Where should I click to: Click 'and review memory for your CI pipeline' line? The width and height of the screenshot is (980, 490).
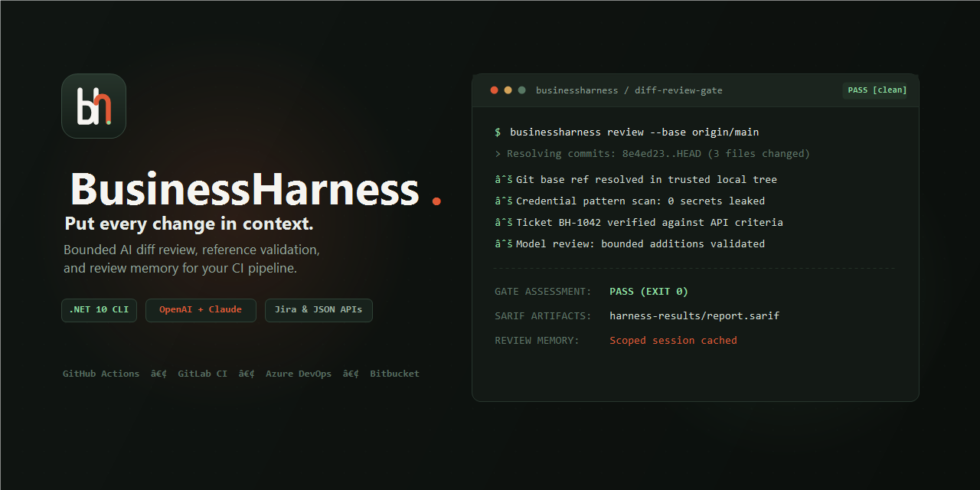tap(180, 269)
